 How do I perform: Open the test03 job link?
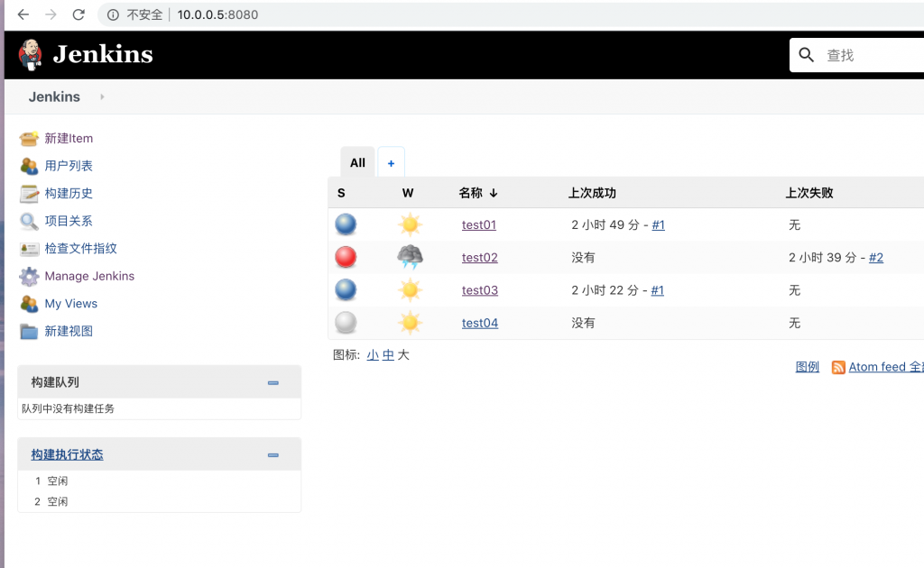(x=480, y=290)
